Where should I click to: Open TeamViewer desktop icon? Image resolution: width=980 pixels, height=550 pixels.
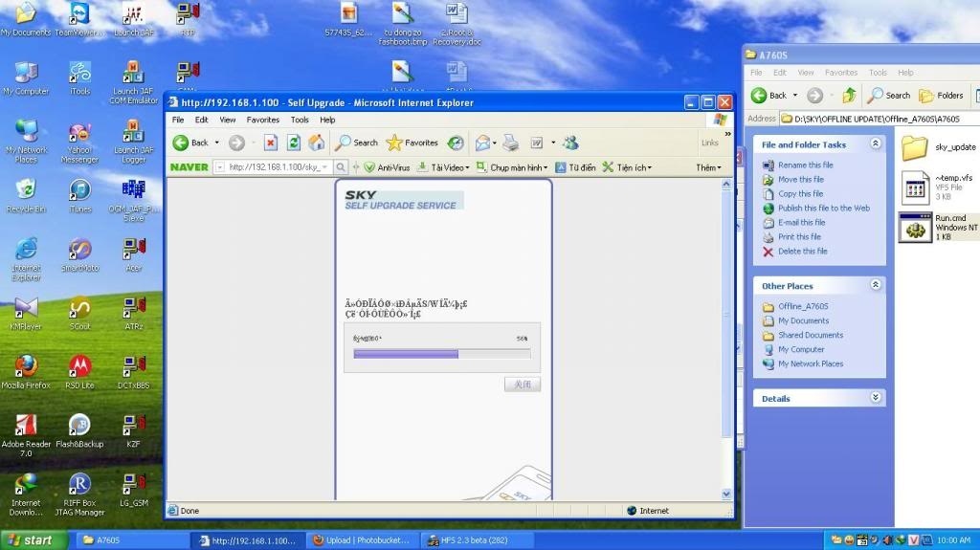(x=80, y=19)
